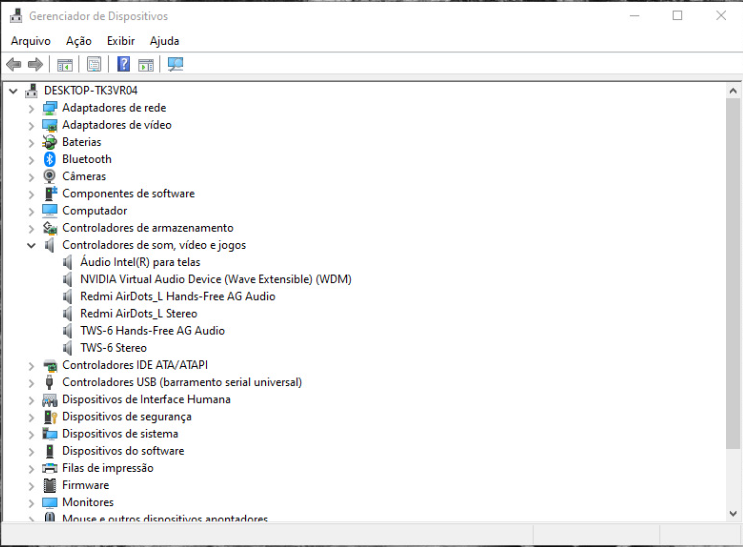743x547 pixels.
Task: Click the Computador monitor icon
Action: coord(50,210)
